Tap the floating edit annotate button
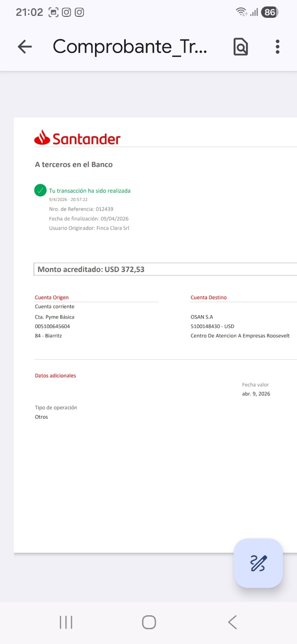297x644 pixels. point(258,563)
